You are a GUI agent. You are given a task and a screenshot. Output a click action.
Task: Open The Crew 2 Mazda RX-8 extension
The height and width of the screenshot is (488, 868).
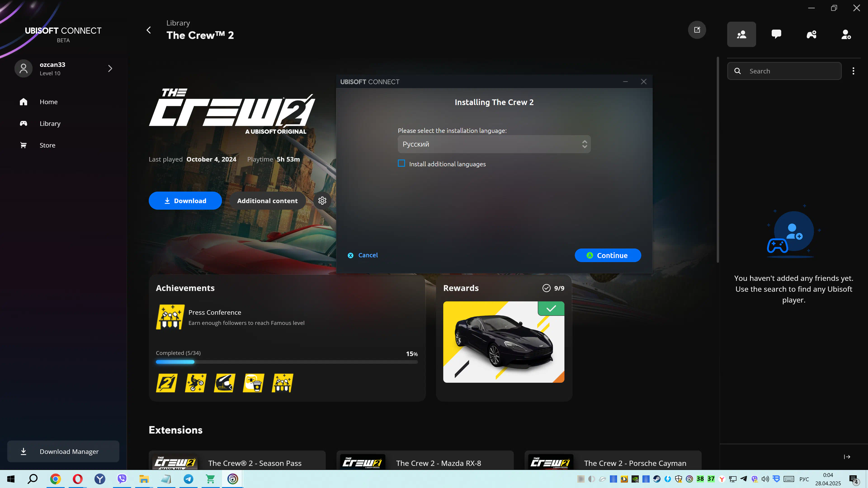click(x=425, y=460)
